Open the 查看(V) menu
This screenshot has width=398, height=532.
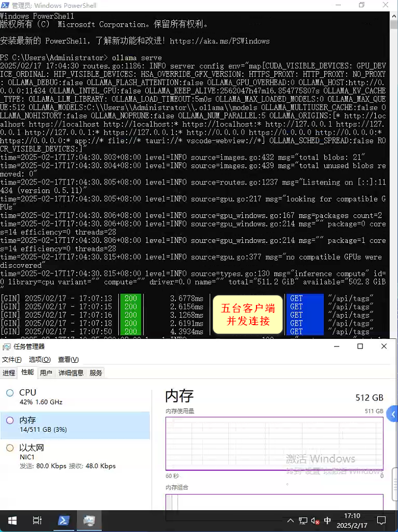pos(68,359)
